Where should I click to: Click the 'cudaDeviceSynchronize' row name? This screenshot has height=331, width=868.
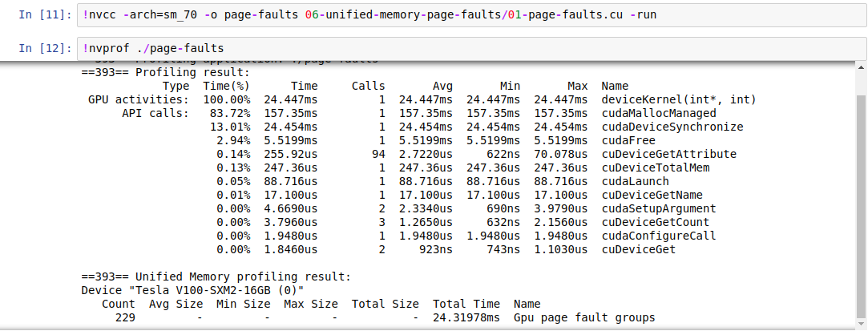click(x=672, y=127)
